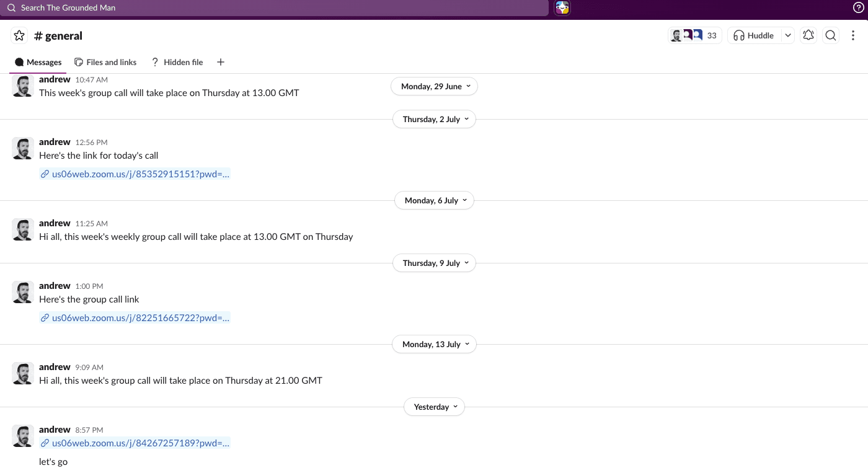The width and height of the screenshot is (868, 473).
Task: Add a new tab with the plus icon
Action: click(221, 62)
